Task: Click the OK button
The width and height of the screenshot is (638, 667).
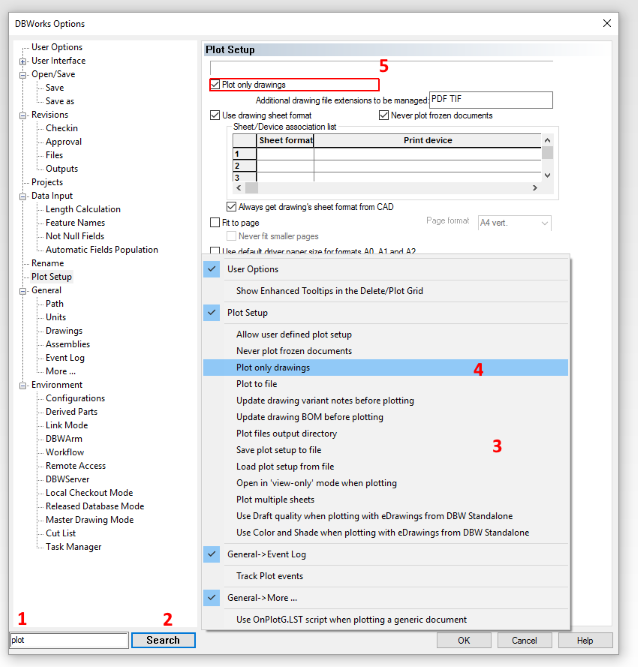Action: 464,641
